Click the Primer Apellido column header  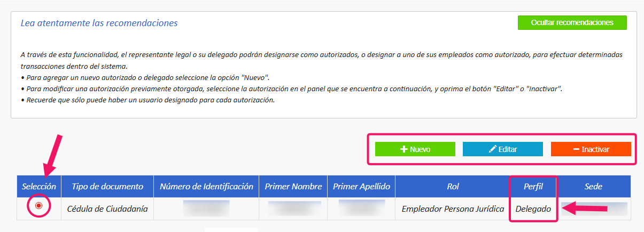click(361, 186)
